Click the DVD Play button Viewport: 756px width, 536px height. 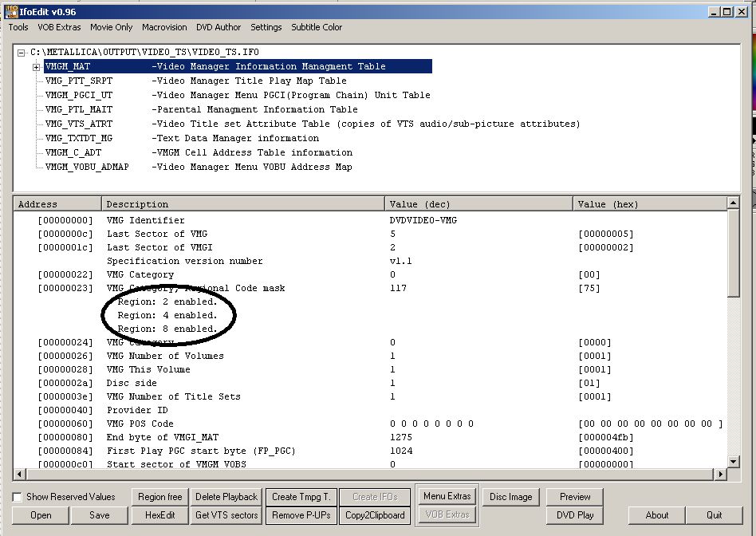(575, 515)
